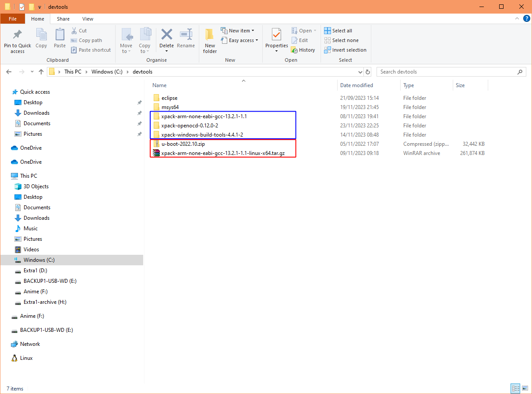Switch to large icons view in status bar

coord(525,388)
